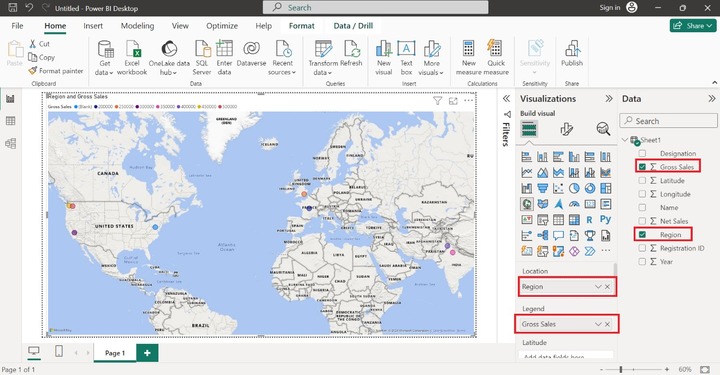Select the Area chart visual icon
Image resolution: width=720 pixels, height=375 pixels.
coord(542,173)
